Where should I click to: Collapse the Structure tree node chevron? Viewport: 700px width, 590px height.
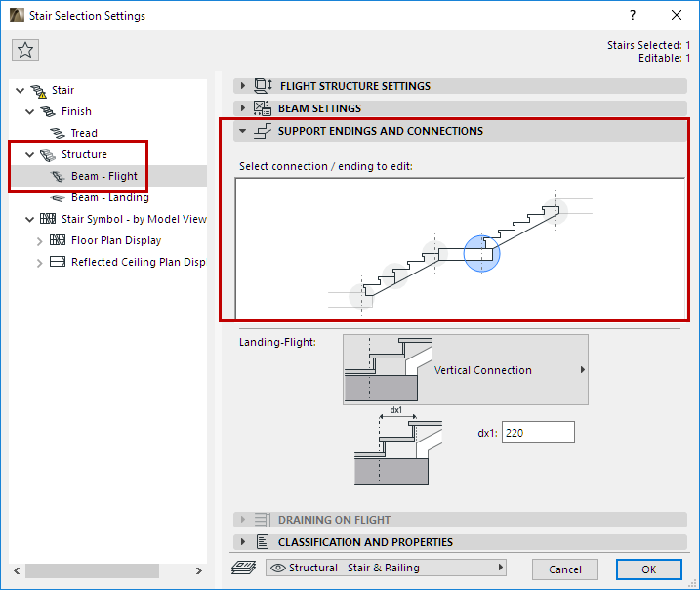29,155
